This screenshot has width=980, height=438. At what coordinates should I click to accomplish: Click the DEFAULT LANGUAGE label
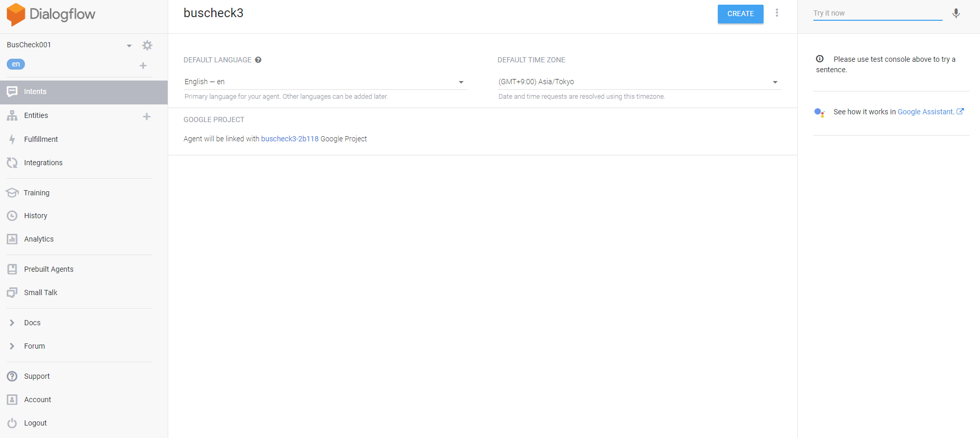pos(217,60)
